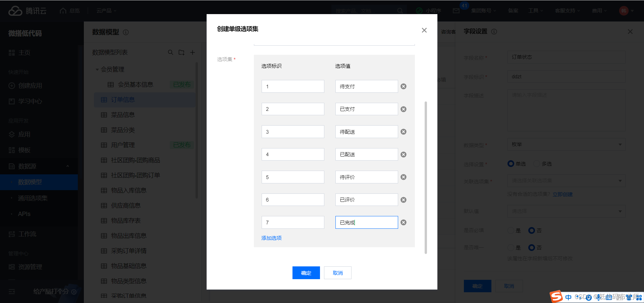The height and width of the screenshot is (303, 644).
Task: Open the mail notifications icon
Action: pyautogui.click(x=456, y=11)
